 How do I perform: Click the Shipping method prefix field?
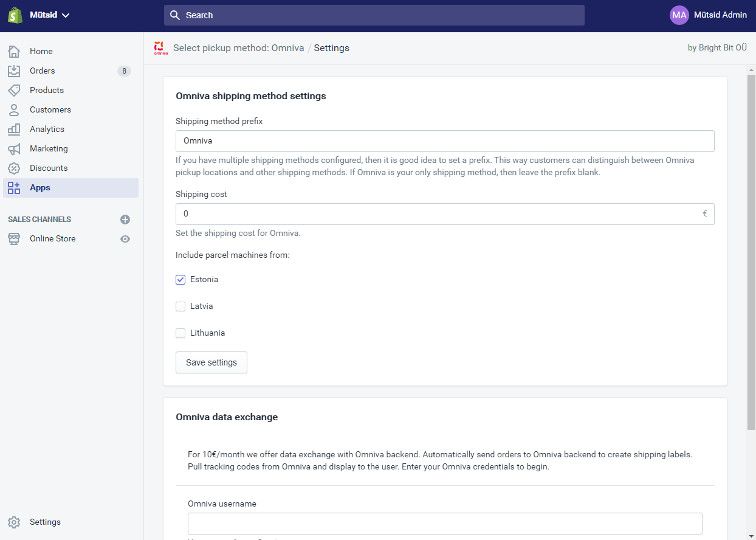(445, 141)
